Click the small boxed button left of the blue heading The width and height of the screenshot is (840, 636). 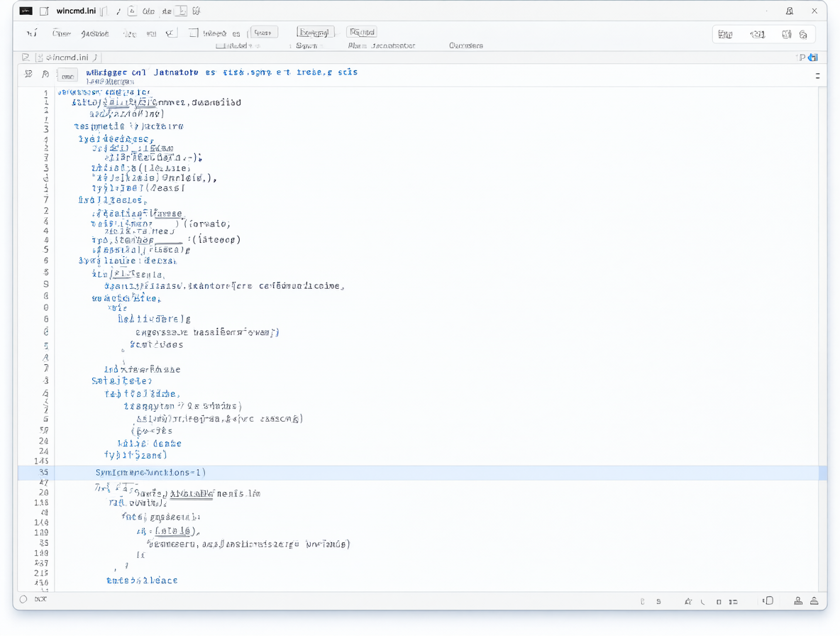click(67, 76)
